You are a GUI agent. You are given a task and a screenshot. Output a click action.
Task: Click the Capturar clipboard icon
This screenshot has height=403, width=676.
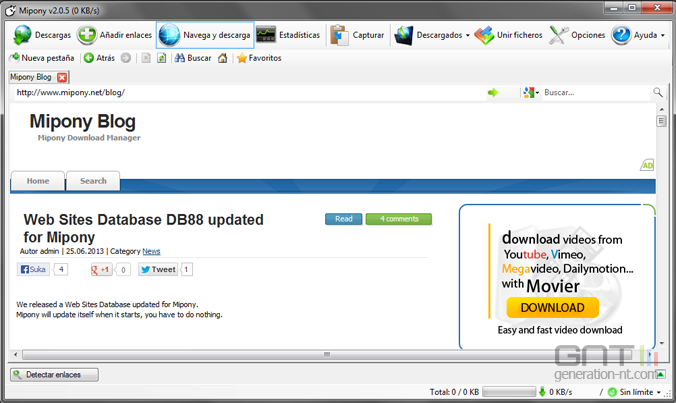(357, 35)
